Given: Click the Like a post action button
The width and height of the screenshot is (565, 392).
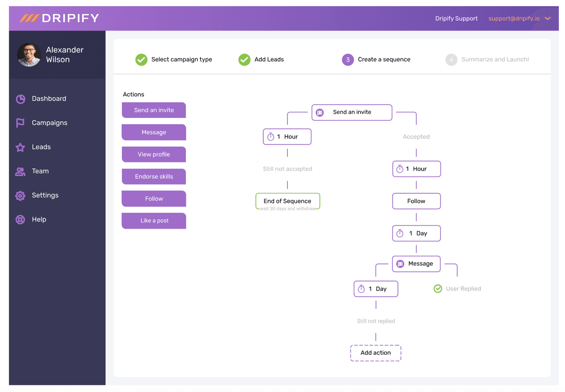Looking at the screenshot, I should click(x=154, y=221).
